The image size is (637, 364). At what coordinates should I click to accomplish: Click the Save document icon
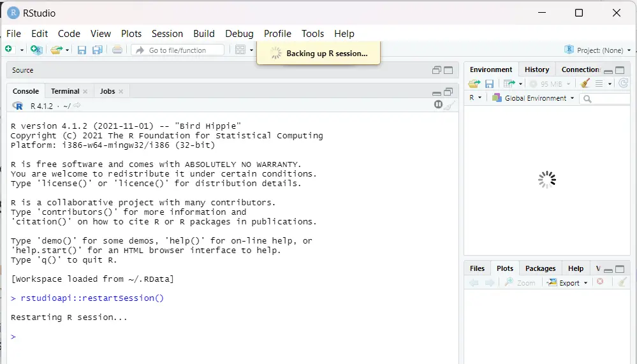point(82,50)
